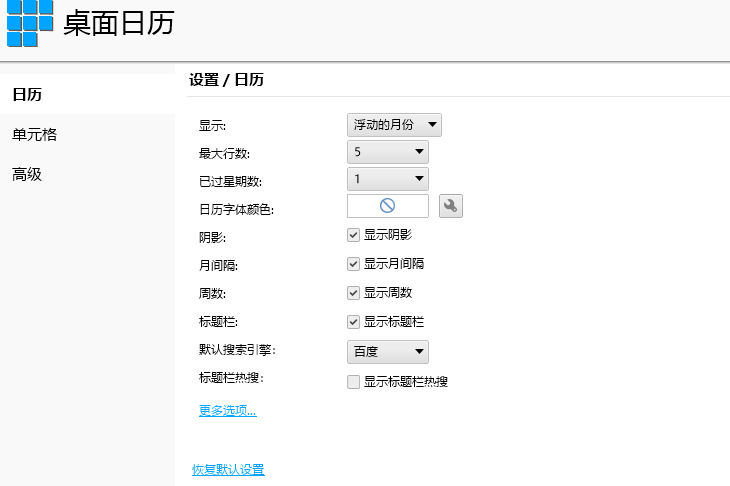Select the 日历 sidebar tab

click(88, 94)
